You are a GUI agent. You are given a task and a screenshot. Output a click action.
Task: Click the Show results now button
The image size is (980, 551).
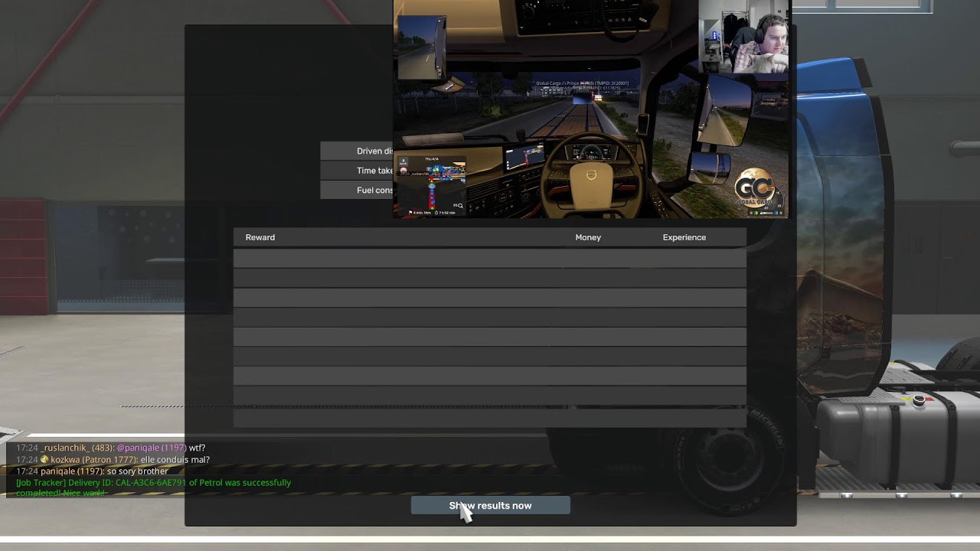point(490,505)
